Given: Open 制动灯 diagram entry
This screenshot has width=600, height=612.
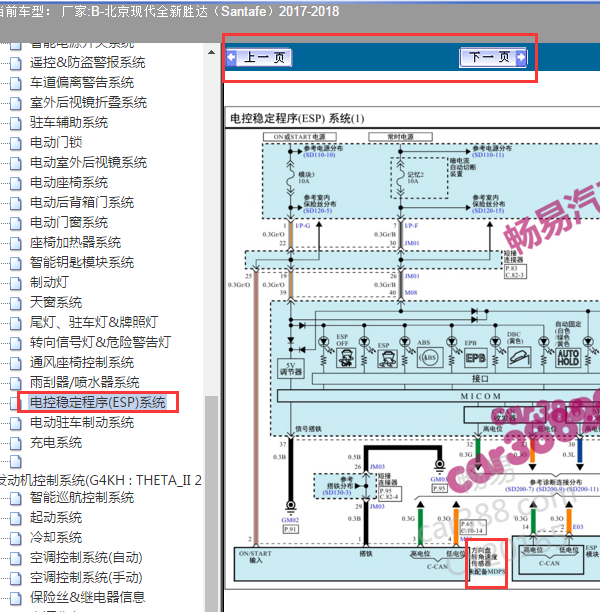Looking at the screenshot, I should (50, 282).
